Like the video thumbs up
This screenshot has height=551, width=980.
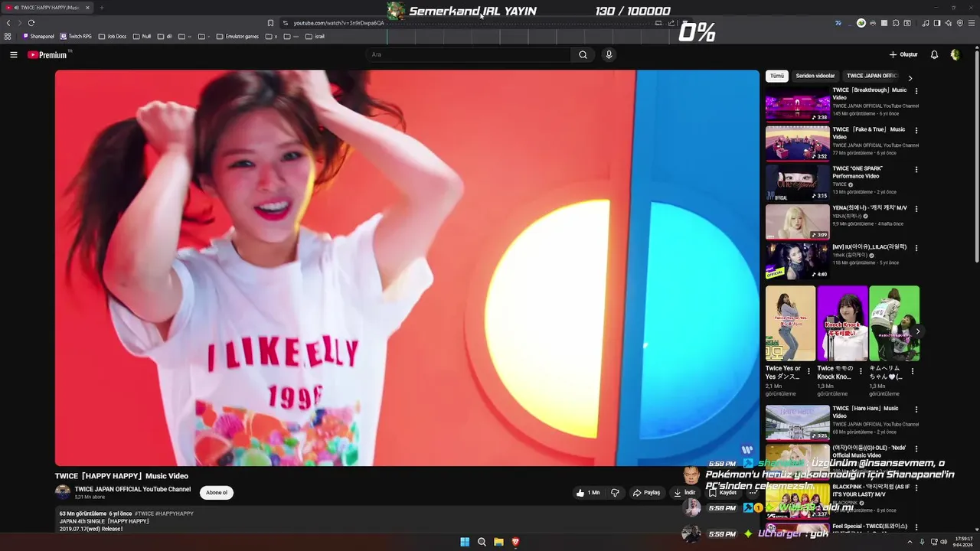tap(588, 493)
